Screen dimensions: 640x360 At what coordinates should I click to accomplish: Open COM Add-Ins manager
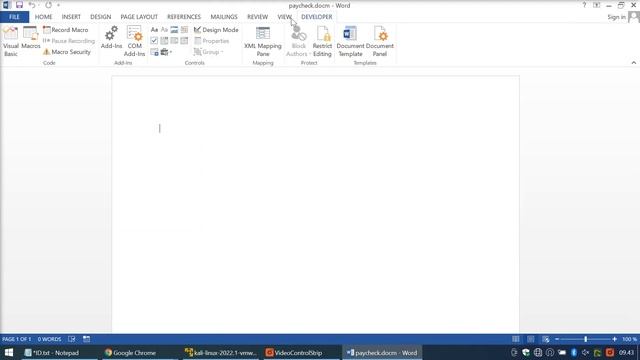[134, 41]
